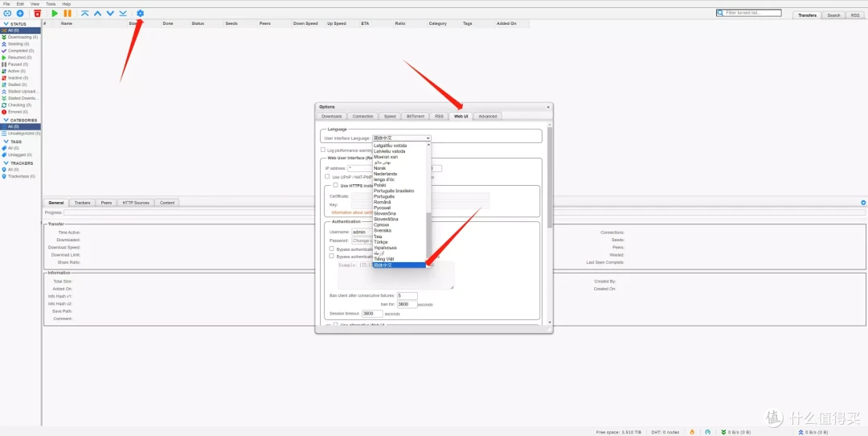Toggle first Bypass authentication checkbox
868x436 pixels.
(332, 249)
